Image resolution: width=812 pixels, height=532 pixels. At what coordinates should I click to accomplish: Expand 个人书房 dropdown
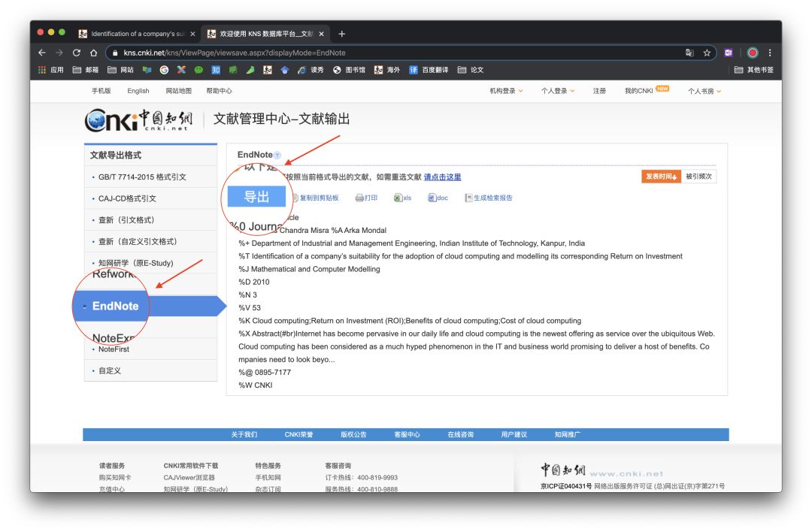704,91
